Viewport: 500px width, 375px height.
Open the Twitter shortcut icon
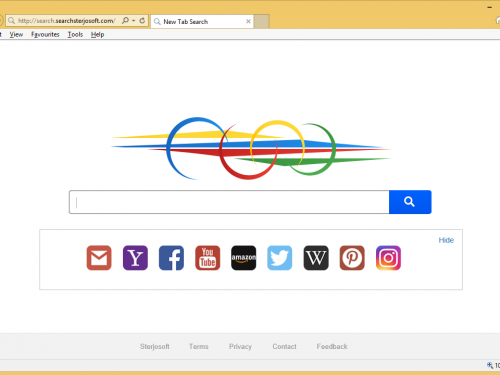point(280,258)
